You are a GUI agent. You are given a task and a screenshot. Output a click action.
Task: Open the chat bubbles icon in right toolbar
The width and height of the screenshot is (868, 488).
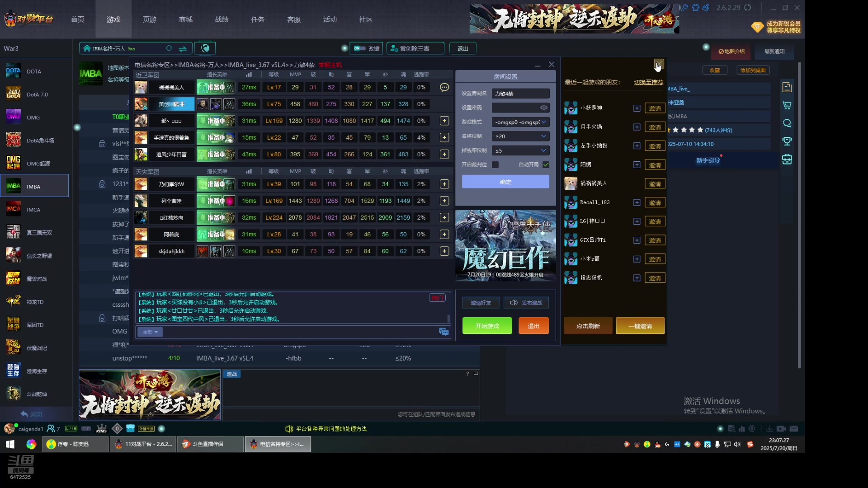787,123
